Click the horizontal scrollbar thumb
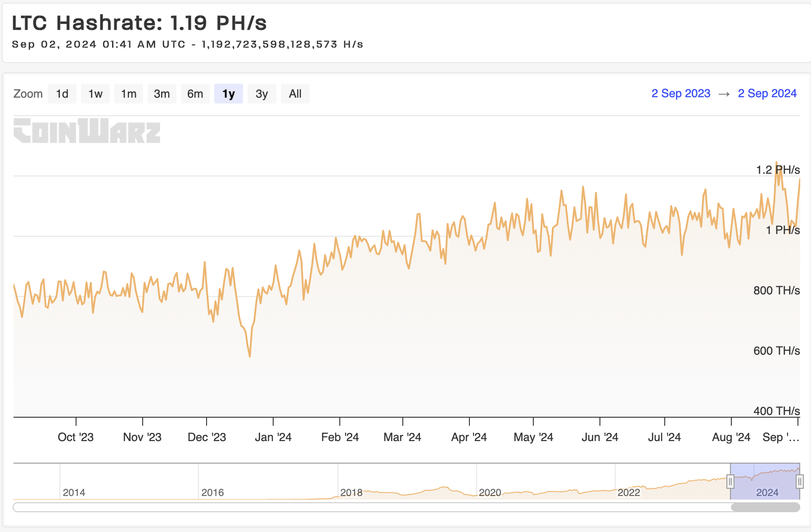 click(766, 507)
